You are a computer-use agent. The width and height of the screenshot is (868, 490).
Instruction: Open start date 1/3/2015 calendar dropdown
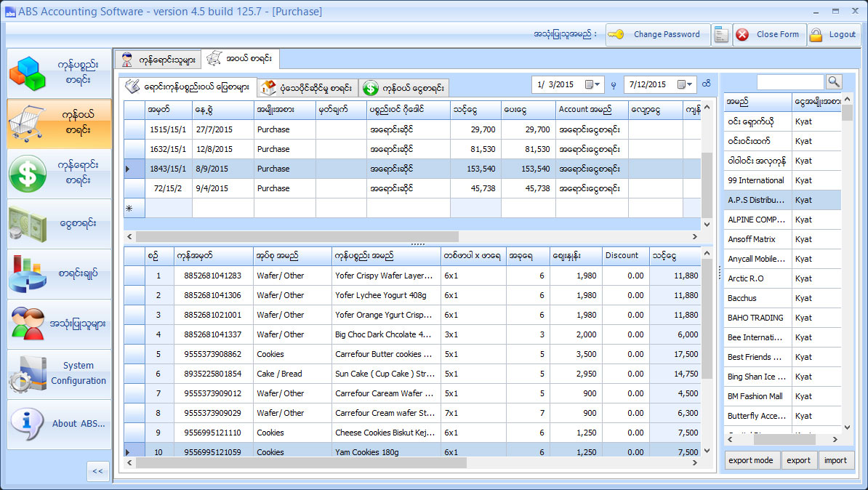pos(593,85)
